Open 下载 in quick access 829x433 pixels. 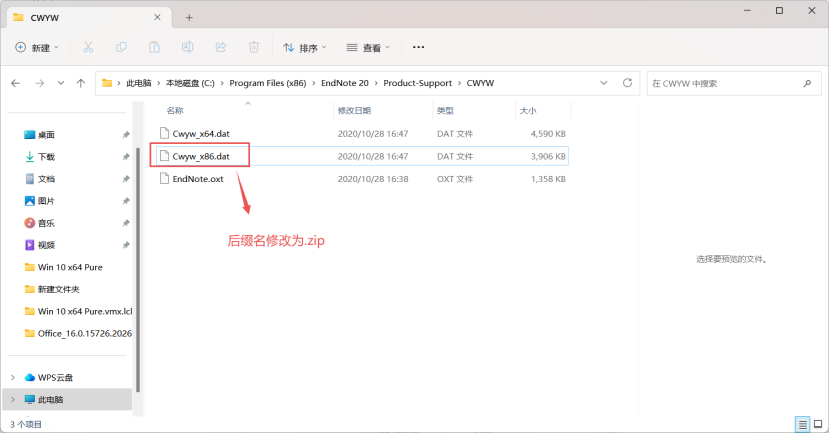click(x=46, y=156)
